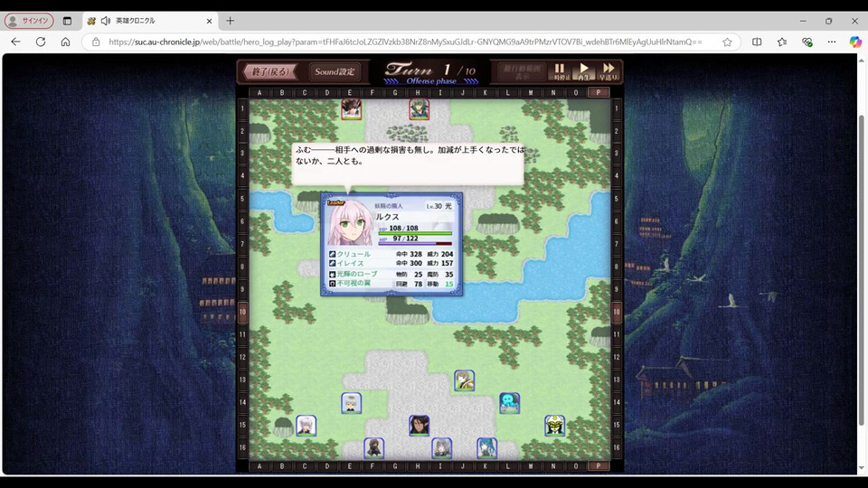Open browser split screen view

tap(757, 42)
